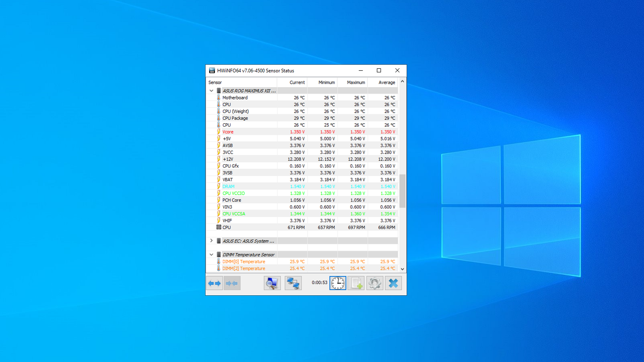This screenshot has width=644, height=362.
Task: Select the CPU Gfx sensor label
Action: tap(231, 166)
